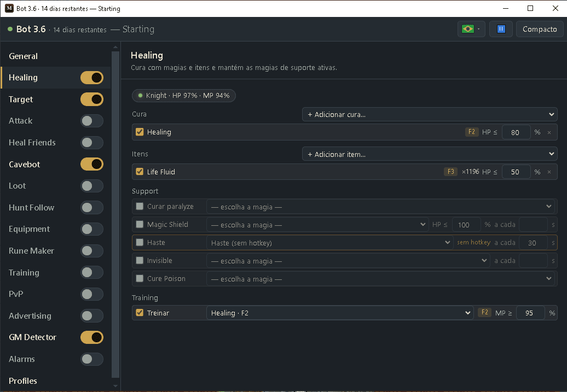Enable the Heal Friends switch
Screen dimensions: 567x392
click(x=92, y=143)
